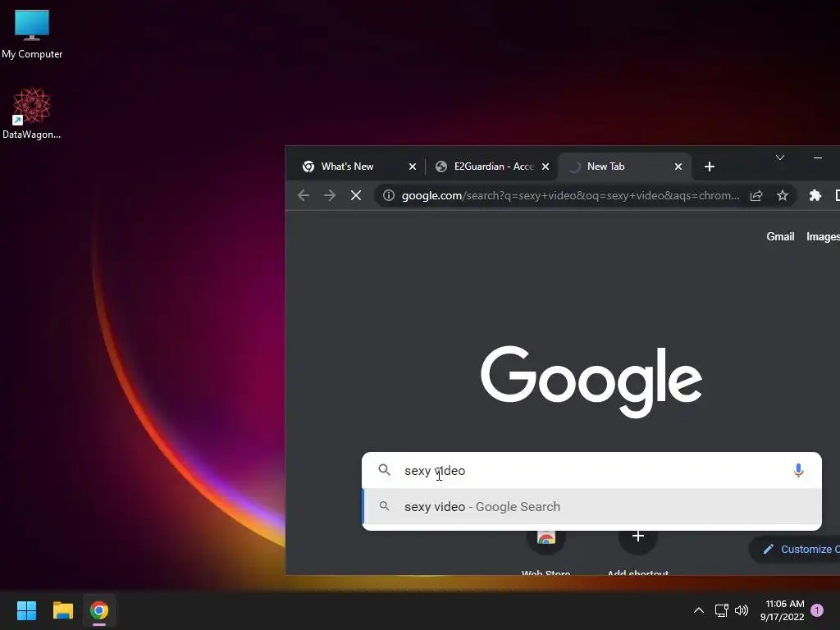The image size is (840, 630).
Task: Click Chrome icon in taskbar
Action: [99, 610]
